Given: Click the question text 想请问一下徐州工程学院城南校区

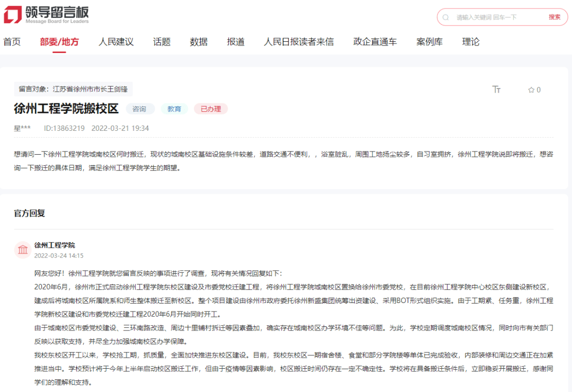Looking at the screenshot, I should [283, 161].
